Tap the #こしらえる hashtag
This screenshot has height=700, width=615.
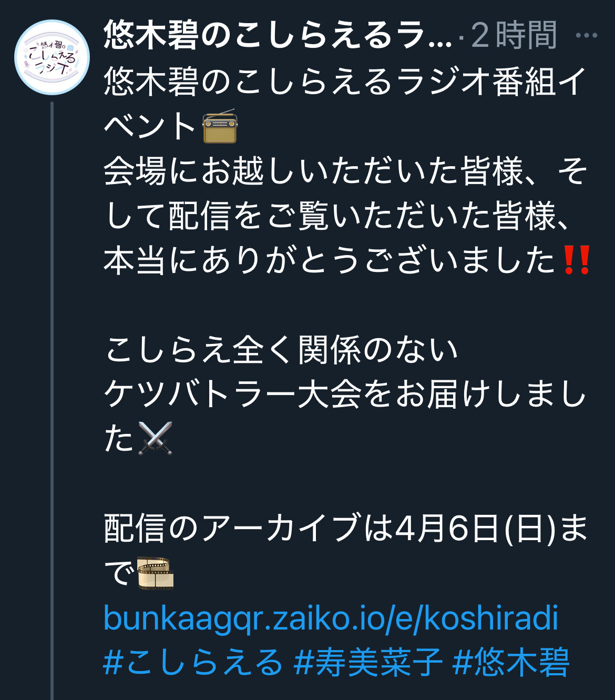[193, 662]
